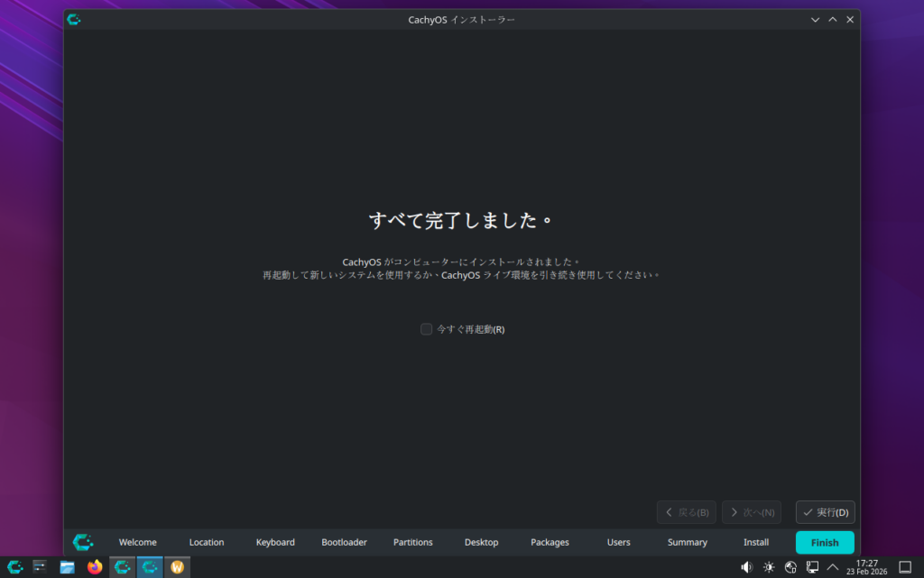This screenshot has width=924, height=578.
Task: Open brightness and color settings in the tray
Action: [769, 567]
